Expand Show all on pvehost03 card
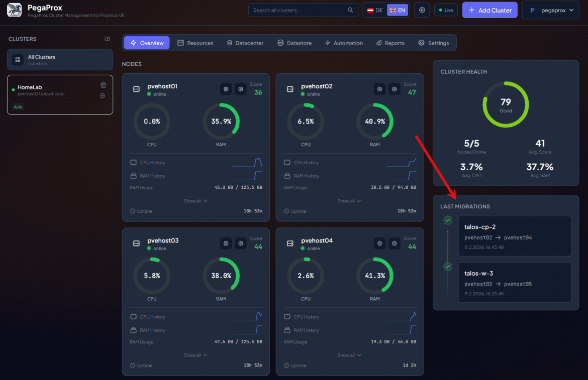Viewport: 588px width, 380px height. tap(195, 355)
